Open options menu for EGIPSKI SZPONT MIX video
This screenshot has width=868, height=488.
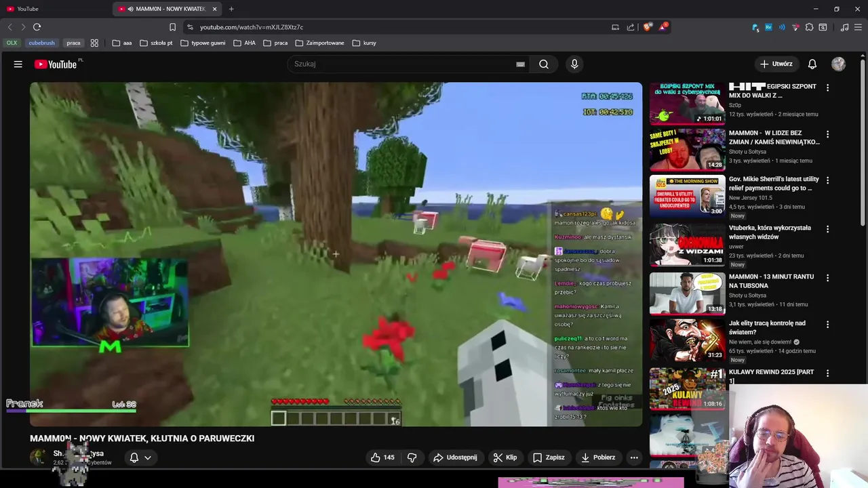(827, 87)
